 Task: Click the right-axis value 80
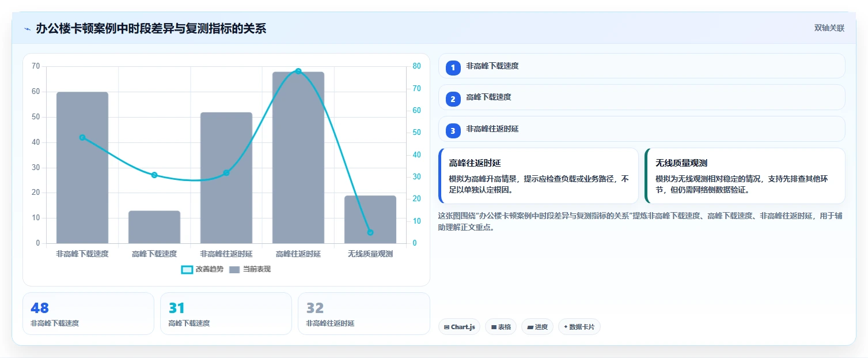(x=417, y=66)
